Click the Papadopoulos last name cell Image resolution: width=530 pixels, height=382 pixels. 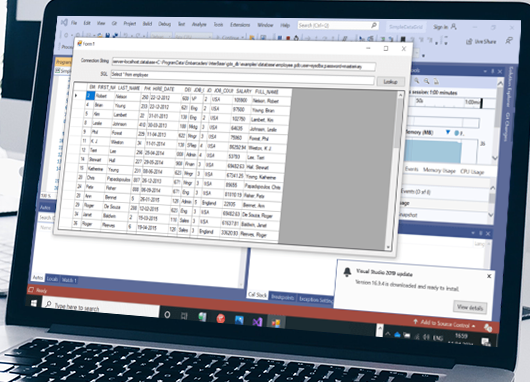tap(118, 179)
